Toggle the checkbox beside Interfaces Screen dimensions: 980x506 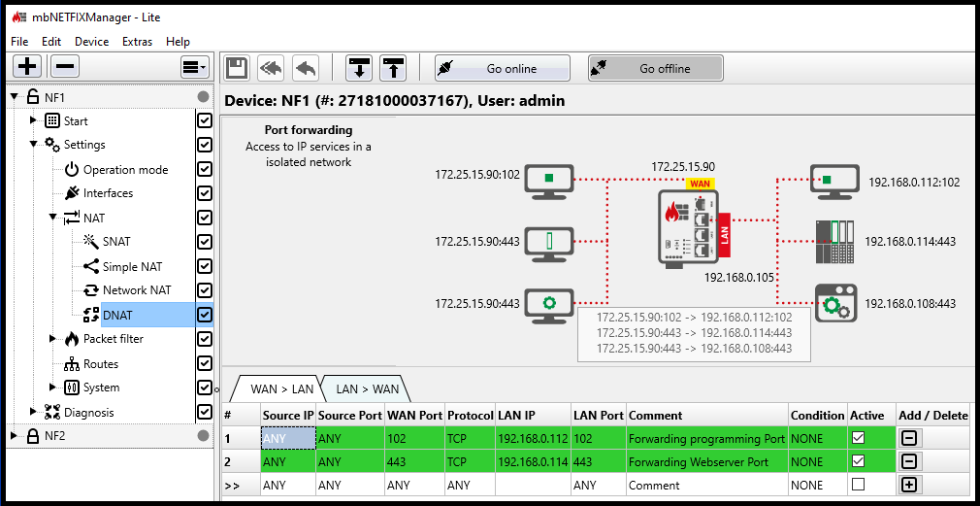point(205,193)
